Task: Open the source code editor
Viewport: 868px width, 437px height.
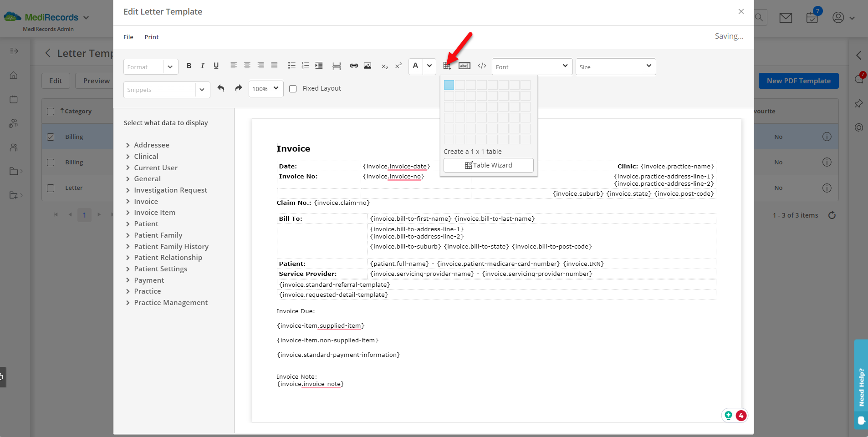Action: (x=481, y=66)
